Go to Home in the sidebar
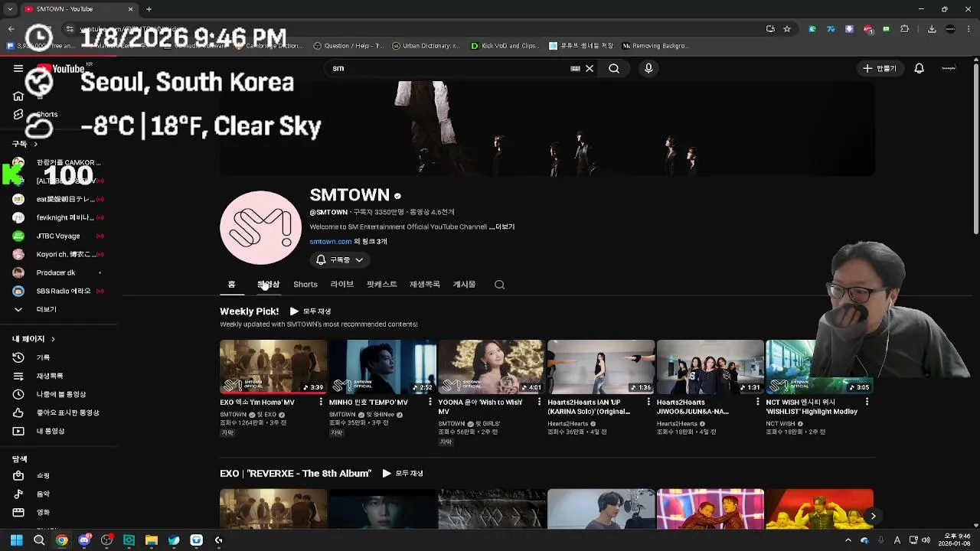The image size is (980, 551). 18,96
